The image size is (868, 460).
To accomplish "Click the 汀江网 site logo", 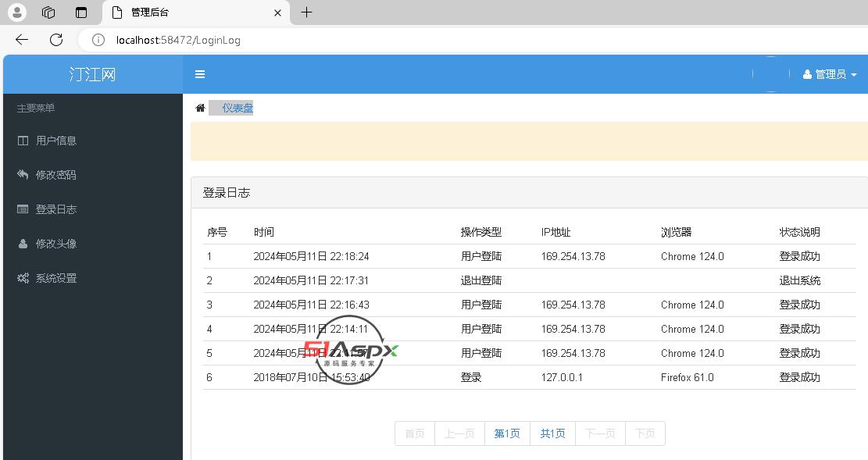I will coord(92,74).
